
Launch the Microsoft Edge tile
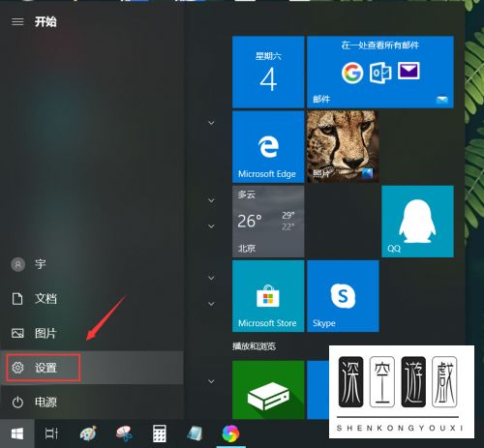coord(268,147)
